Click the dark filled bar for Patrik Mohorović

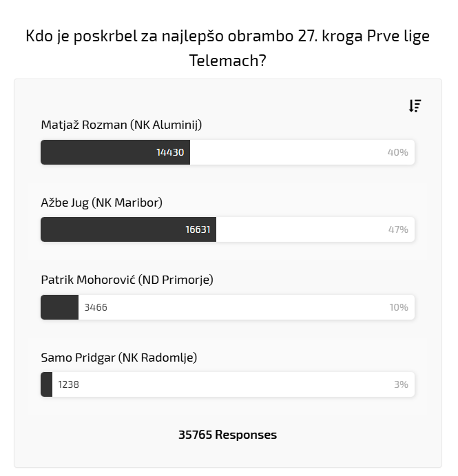(x=59, y=307)
